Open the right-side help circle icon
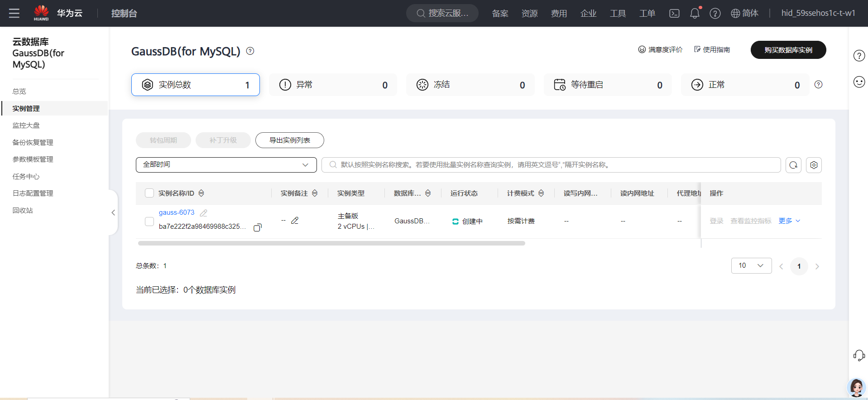Viewport: 868px width, 400px height. pyautogui.click(x=859, y=56)
